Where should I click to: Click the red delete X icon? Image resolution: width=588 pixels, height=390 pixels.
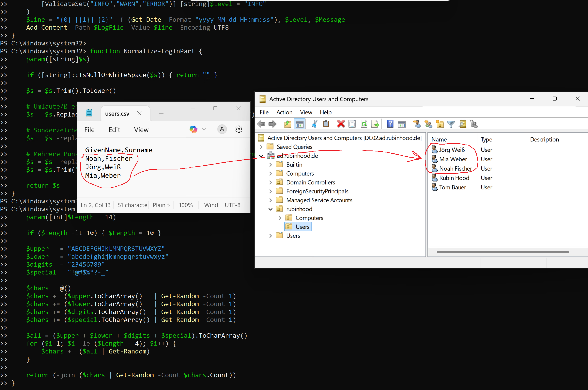[341, 124]
